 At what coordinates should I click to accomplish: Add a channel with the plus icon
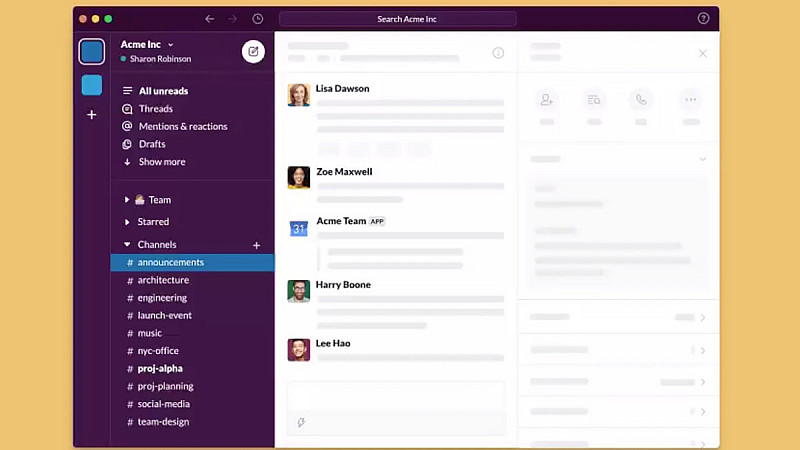(x=257, y=245)
